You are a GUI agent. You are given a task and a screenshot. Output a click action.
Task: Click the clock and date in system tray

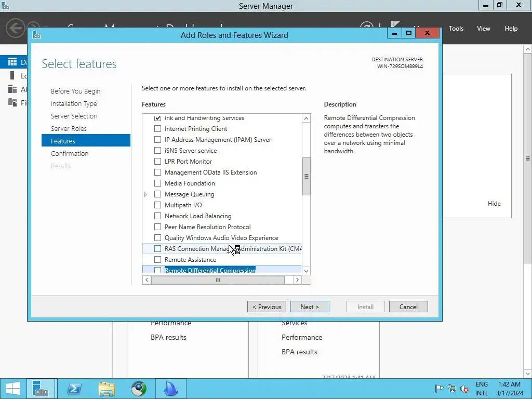(509, 389)
